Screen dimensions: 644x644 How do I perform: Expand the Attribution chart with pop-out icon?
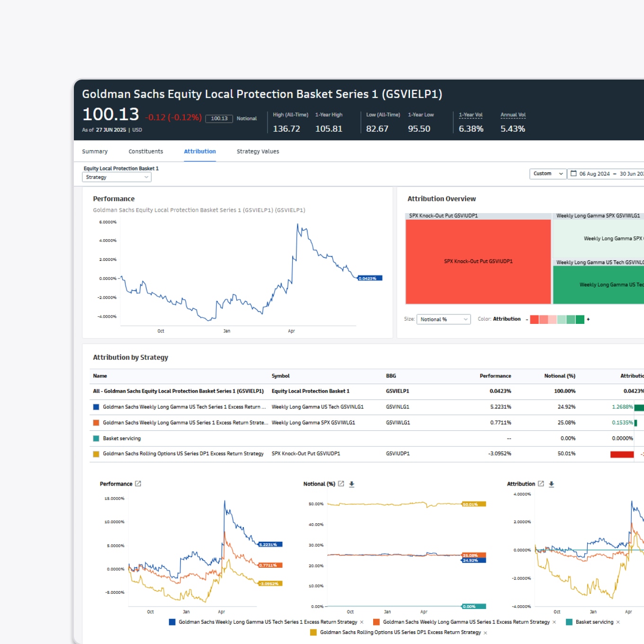pos(541,483)
